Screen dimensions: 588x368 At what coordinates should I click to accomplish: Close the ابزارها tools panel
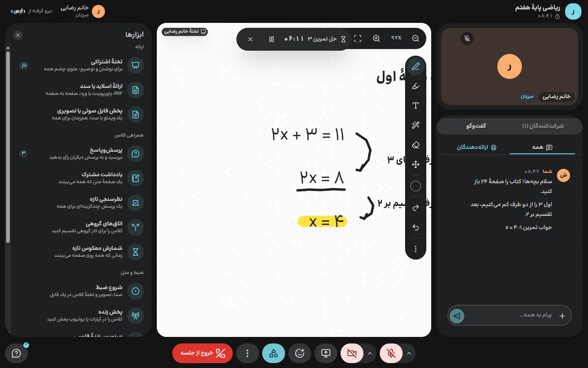18,35
